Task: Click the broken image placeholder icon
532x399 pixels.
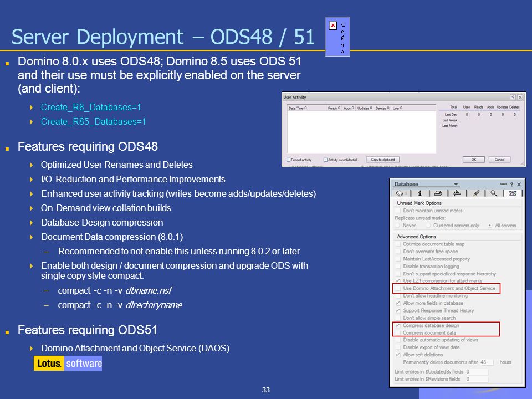Action: [333, 25]
